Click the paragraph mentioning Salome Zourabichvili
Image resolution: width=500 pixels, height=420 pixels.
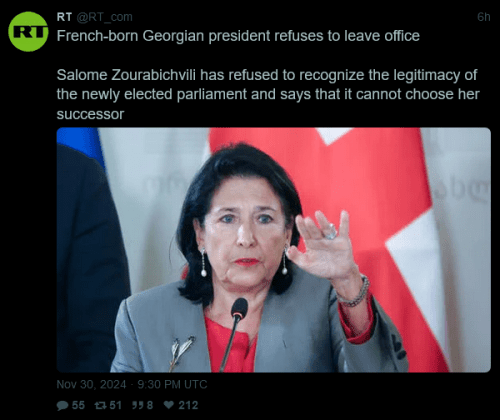[268, 94]
